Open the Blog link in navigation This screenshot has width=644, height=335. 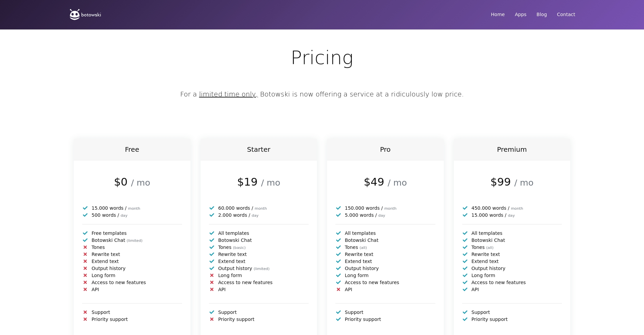click(x=541, y=14)
